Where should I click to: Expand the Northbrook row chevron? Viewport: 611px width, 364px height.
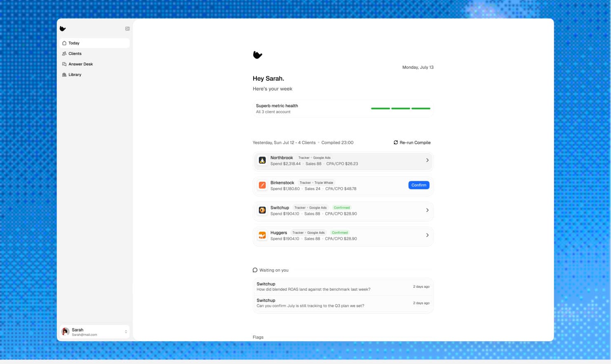(427, 160)
